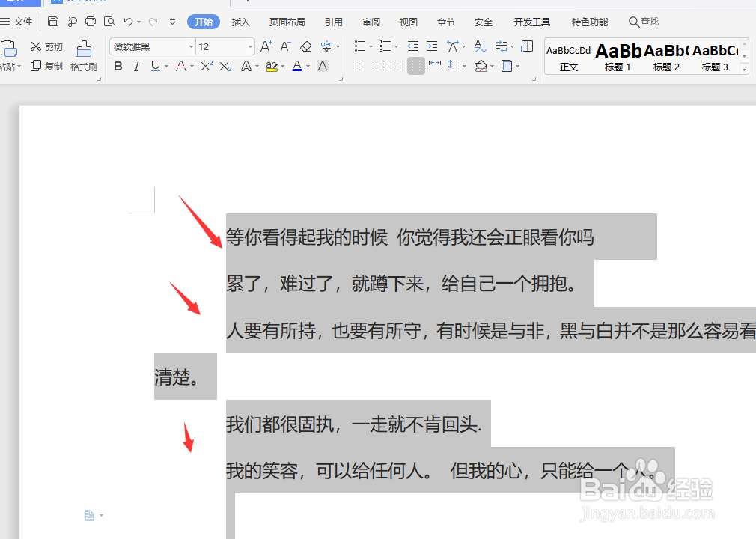Click the output as PDF/export icon beside Save
Viewport: 756px width, 539px height.
point(72,22)
